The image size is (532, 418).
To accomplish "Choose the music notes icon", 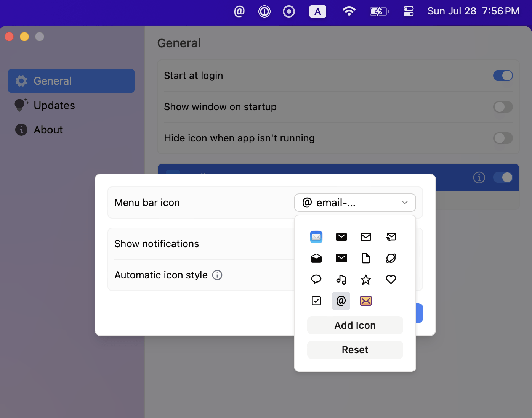I will pos(341,280).
